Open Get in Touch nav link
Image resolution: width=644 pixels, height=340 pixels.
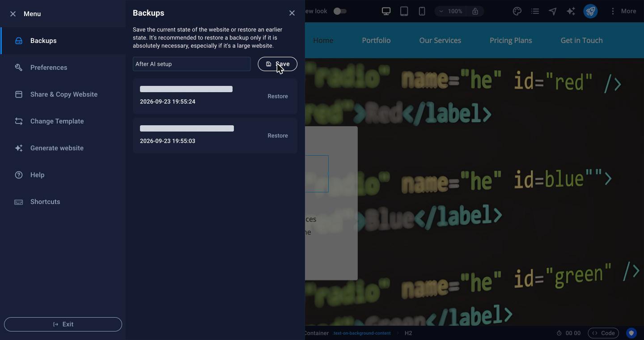[x=581, y=40]
